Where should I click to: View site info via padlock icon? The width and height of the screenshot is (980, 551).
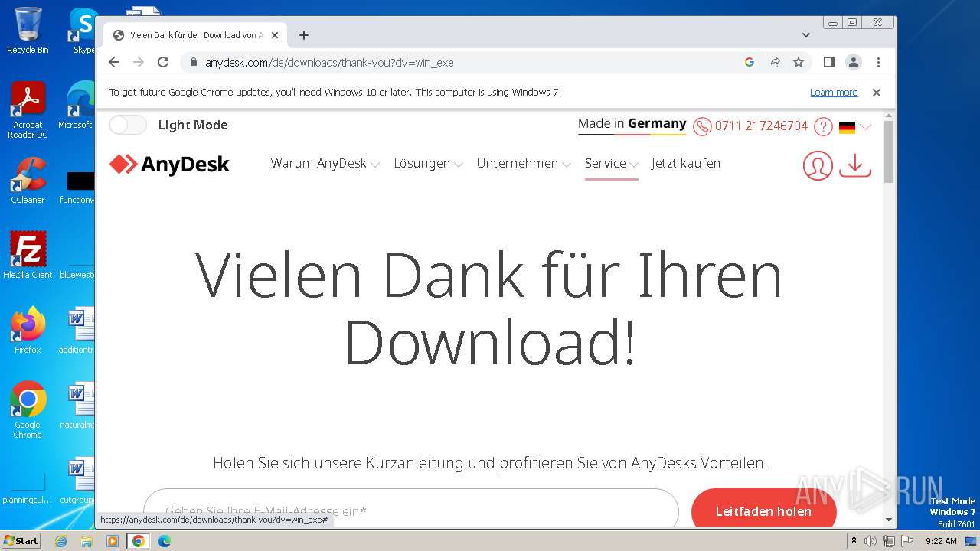194,63
